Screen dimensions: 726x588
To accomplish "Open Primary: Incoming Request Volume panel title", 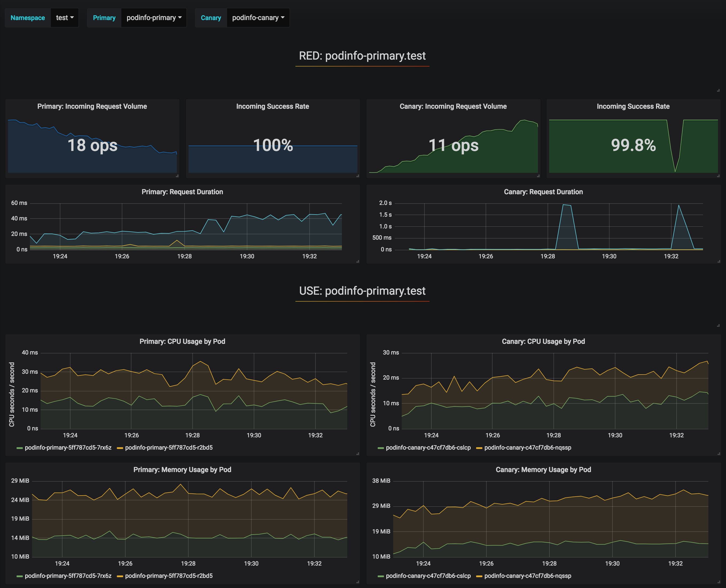I will click(92, 106).
